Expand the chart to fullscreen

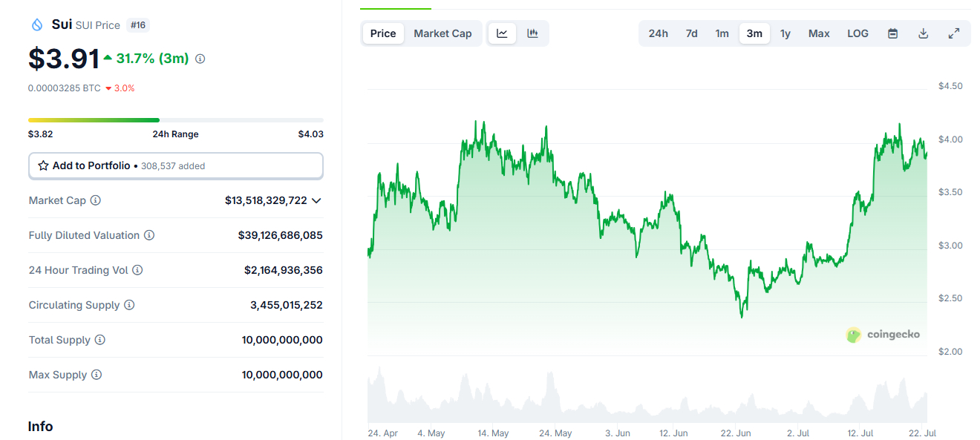954,33
